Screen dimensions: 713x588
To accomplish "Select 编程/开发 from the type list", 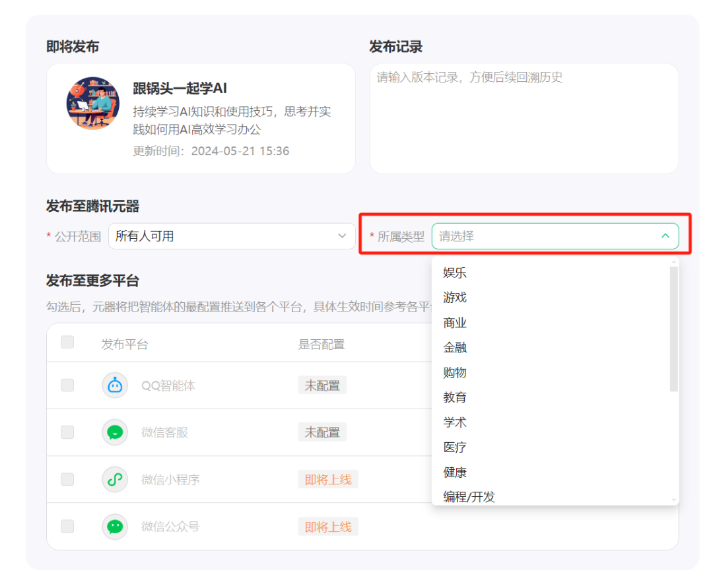I will click(x=469, y=497).
